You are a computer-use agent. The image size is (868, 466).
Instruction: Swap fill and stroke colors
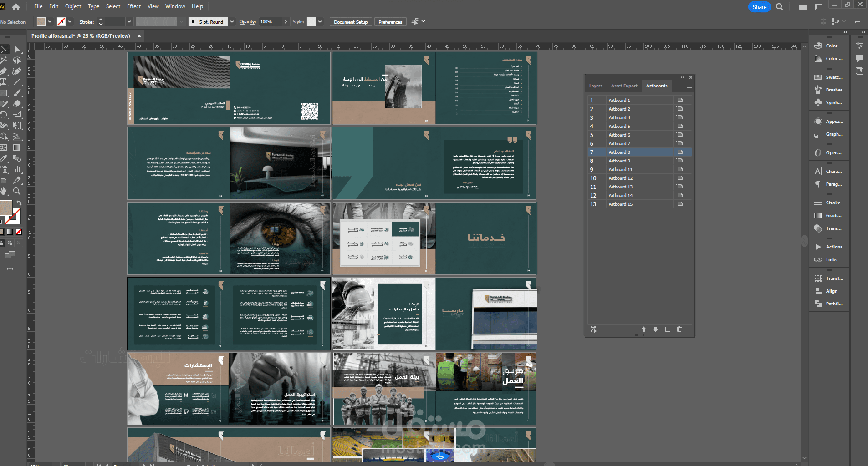tap(19, 203)
